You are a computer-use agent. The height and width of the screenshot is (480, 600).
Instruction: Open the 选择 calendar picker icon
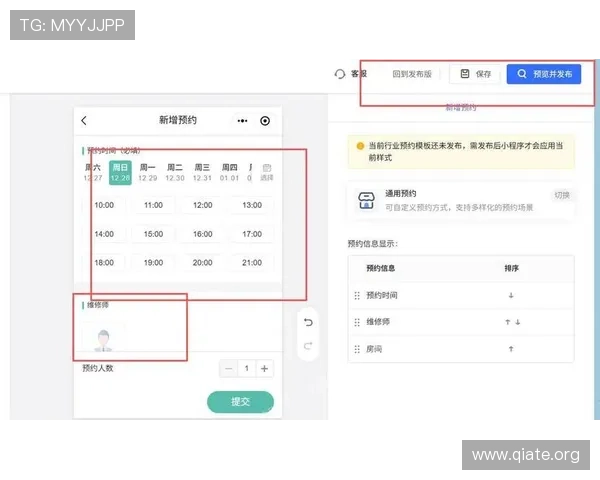(267, 172)
